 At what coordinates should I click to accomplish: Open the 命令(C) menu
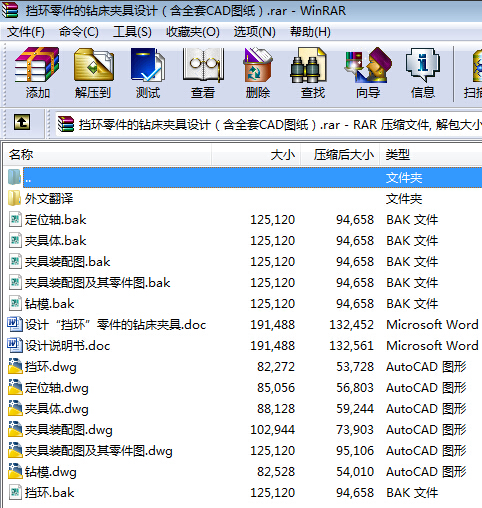click(79, 32)
